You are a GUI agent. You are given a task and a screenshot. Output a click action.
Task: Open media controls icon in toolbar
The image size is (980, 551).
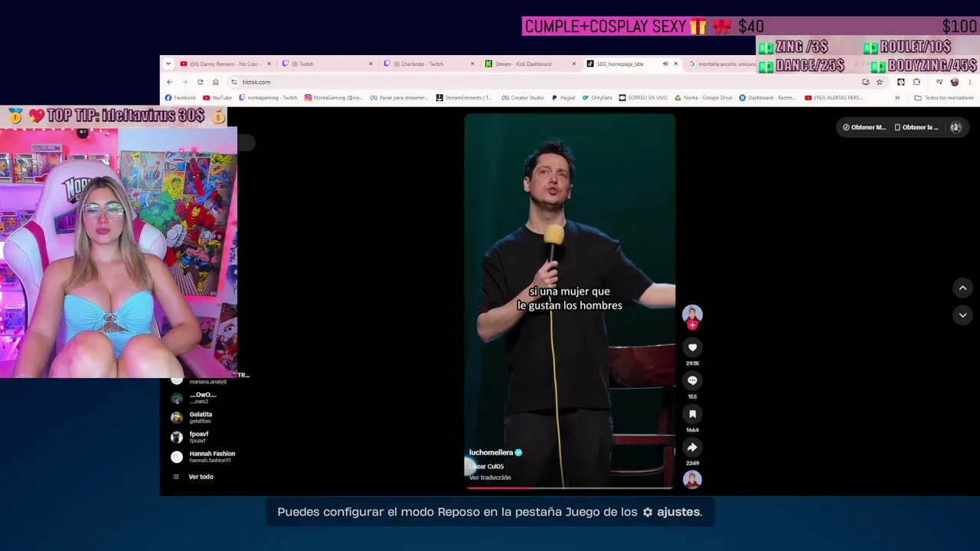[939, 82]
